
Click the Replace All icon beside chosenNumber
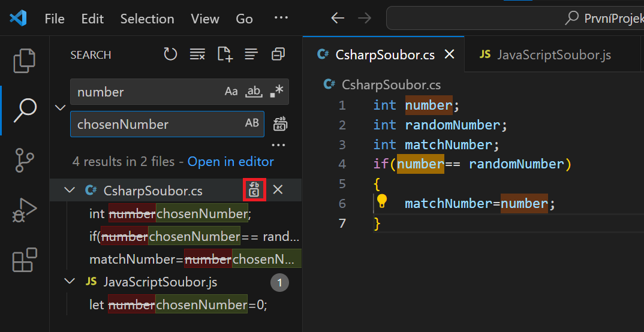tap(280, 123)
